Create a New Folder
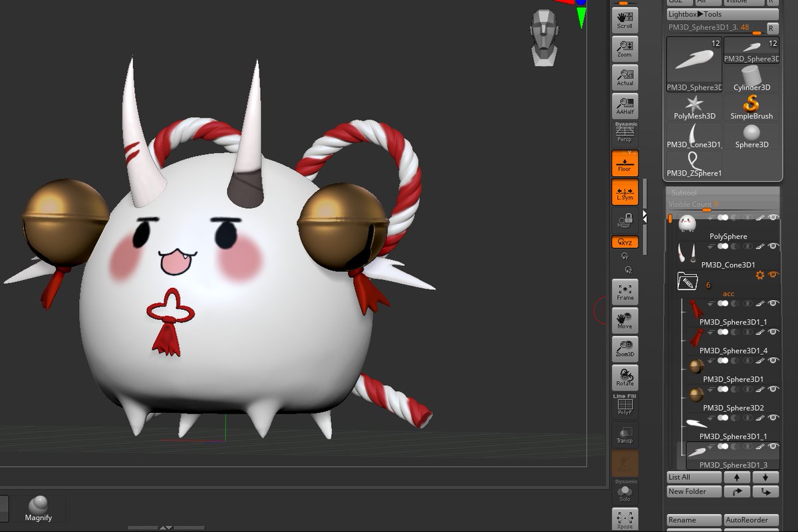This screenshot has height=532, width=798. click(x=694, y=491)
